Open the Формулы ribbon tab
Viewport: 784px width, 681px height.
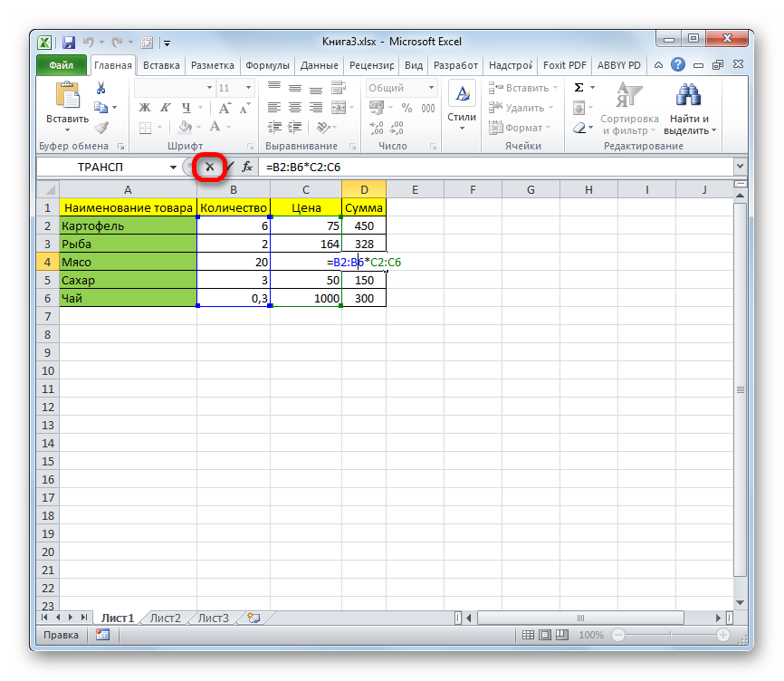pyautogui.click(x=267, y=65)
